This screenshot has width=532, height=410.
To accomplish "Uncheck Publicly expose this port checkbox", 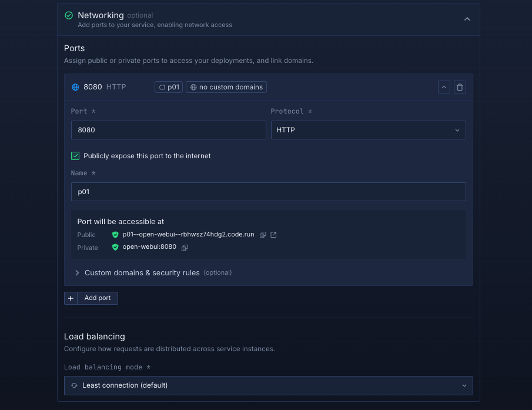I will (x=75, y=156).
